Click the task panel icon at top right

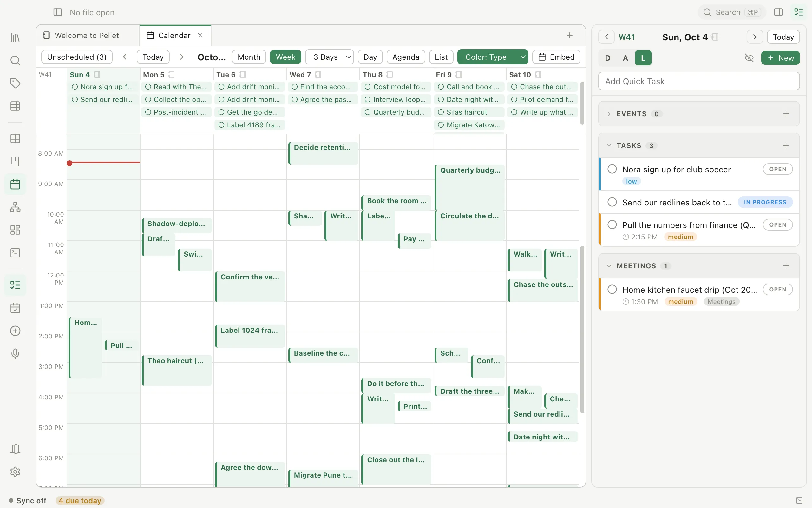click(x=799, y=12)
